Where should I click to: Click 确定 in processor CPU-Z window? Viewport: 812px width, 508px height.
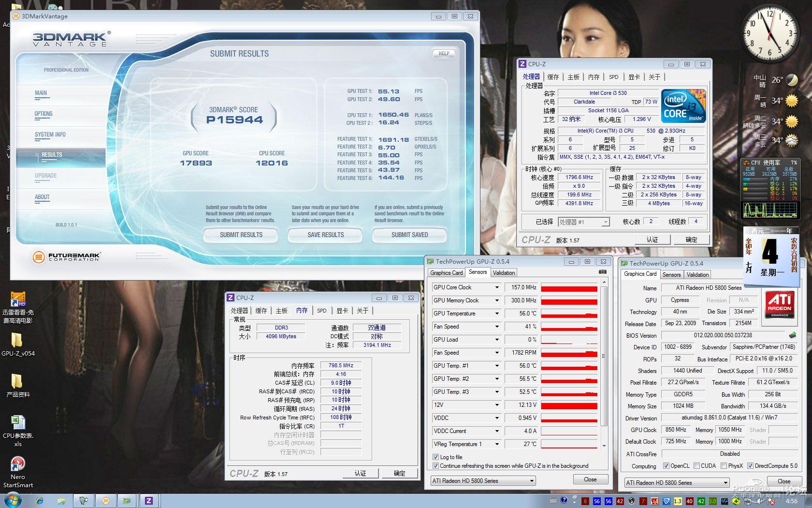(691, 240)
